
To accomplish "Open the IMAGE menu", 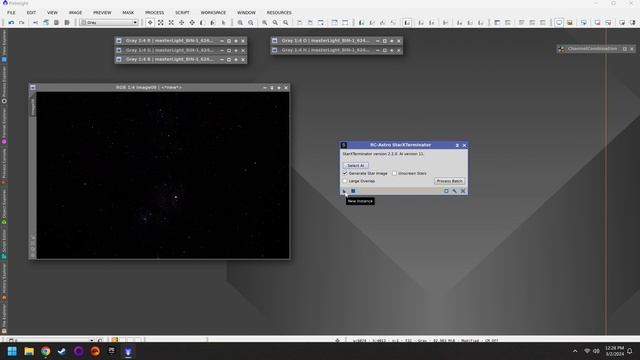I will pyautogui.click(x=75, y=13).
